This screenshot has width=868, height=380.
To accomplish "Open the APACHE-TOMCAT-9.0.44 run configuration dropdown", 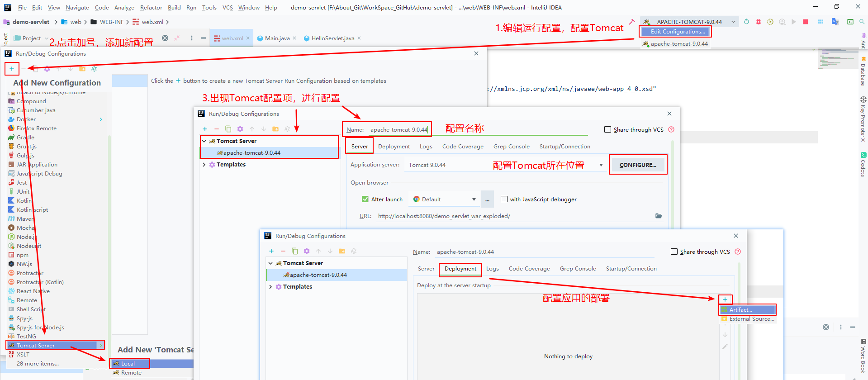I will [x=689, y=22].
